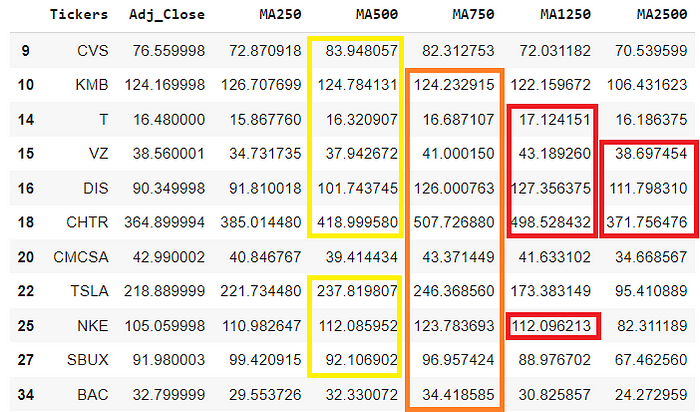The height and width of the screenshot is (412, 700).
Task: Click row index 9
Action: [25, 50]
